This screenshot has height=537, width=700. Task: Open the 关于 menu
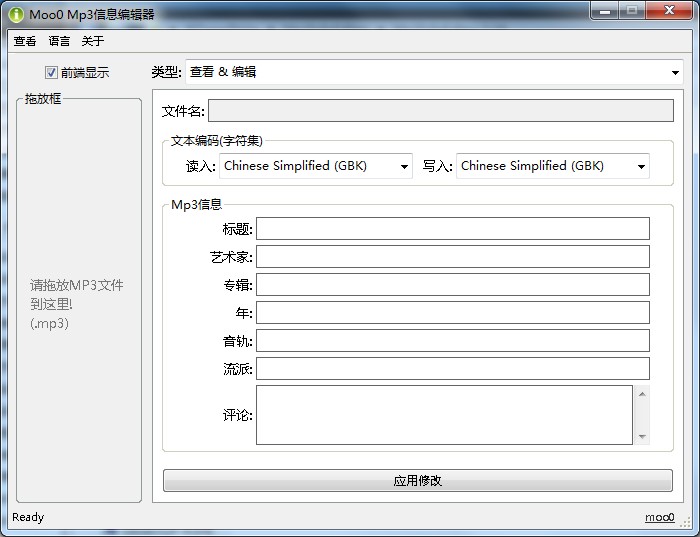92,42
